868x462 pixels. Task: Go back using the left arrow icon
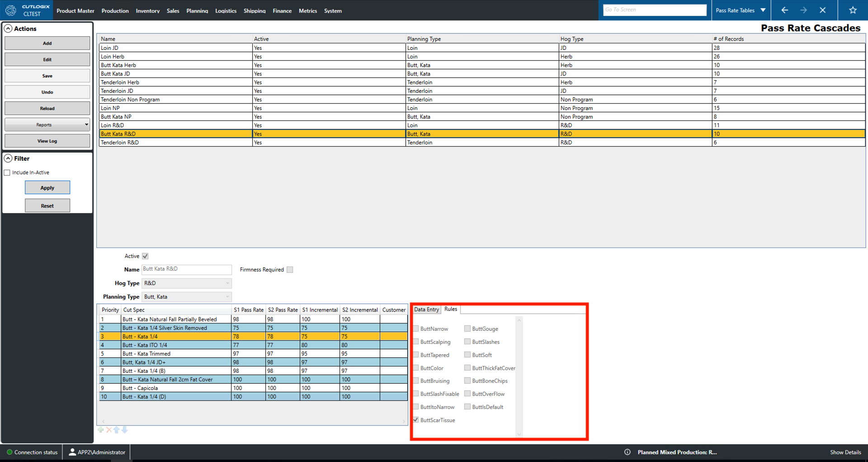785,10
